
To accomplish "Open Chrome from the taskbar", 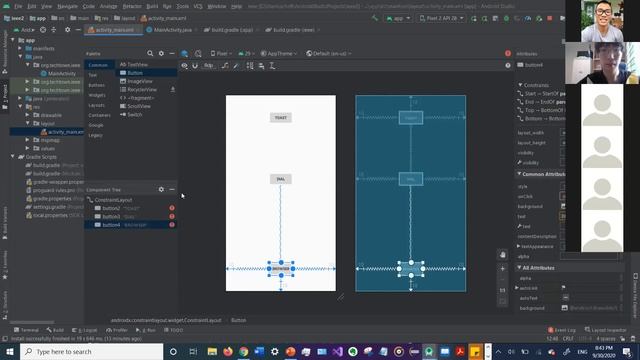I will click(243, 351).
